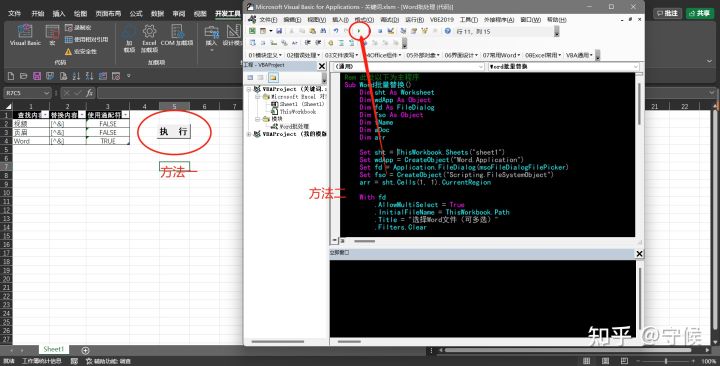
Task: Open the 01模块定义 dropdown in VBA toolbar
Action: coord(265,55)
